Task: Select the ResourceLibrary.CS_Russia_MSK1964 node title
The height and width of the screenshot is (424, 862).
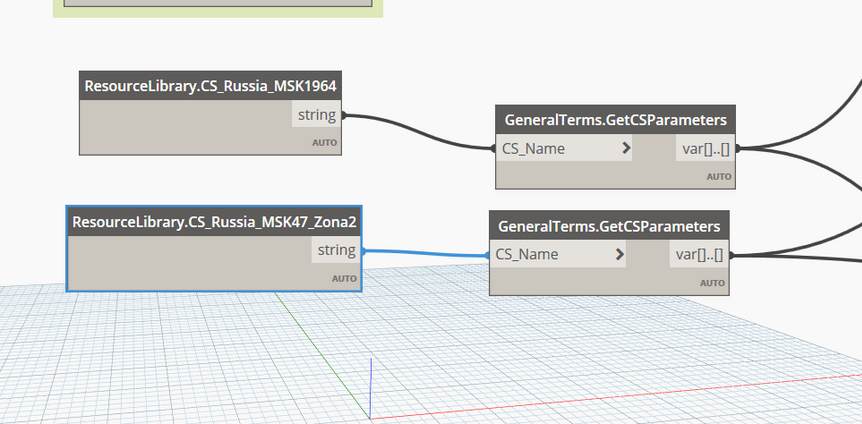Action: tap(210, 86)
